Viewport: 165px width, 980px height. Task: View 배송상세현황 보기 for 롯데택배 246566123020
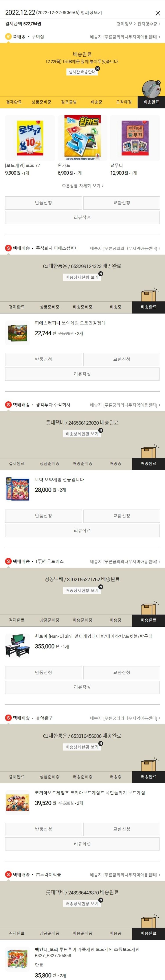click(x=82, y=434)
